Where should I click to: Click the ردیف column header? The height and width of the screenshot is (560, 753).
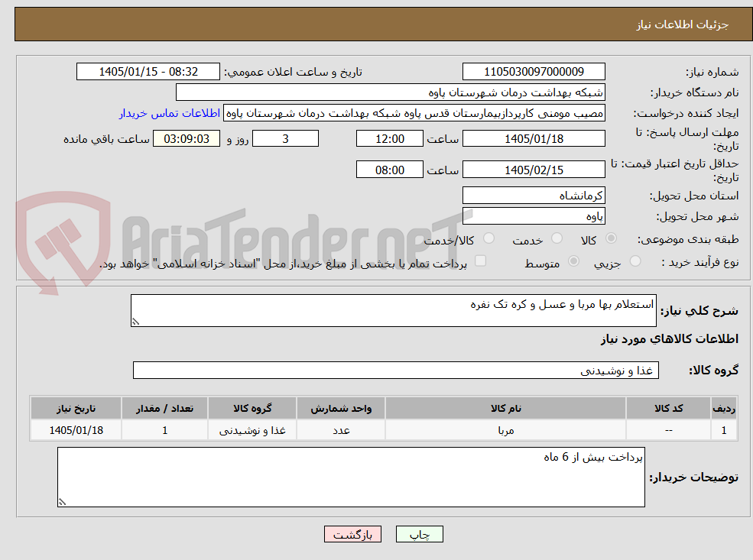pos(724,409)
